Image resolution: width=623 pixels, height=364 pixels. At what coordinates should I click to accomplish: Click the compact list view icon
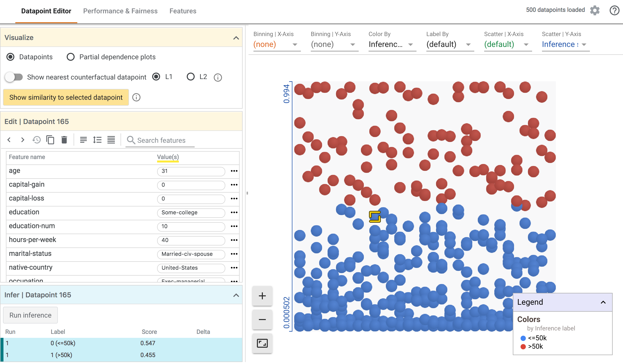(111, 140)
